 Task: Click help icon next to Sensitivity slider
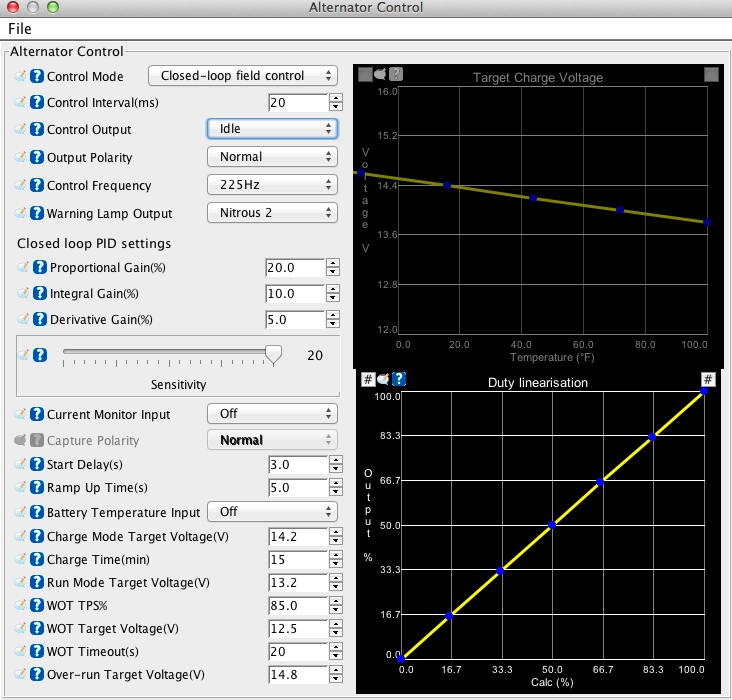click(40, 354)
